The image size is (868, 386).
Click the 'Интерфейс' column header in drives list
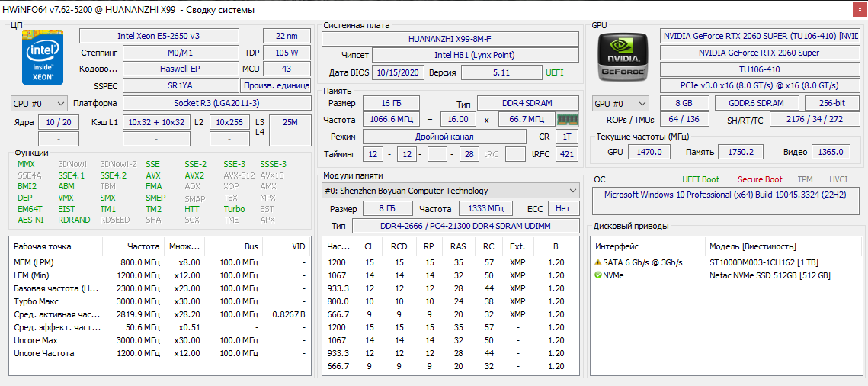tap(617, 246)
